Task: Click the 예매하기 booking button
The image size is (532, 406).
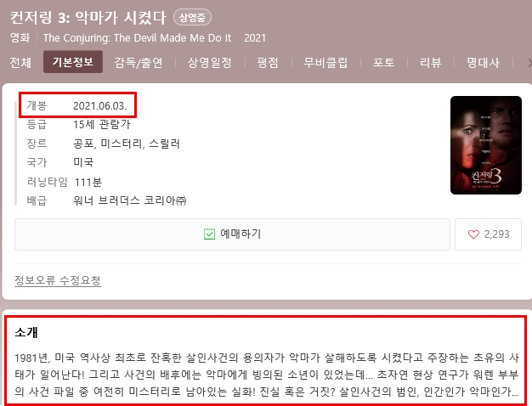Action: point(232,234)
